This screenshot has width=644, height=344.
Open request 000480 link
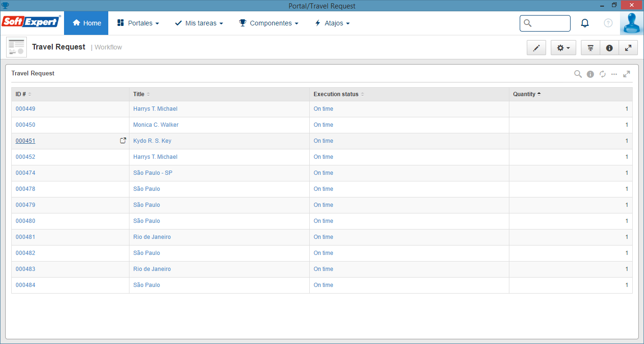click(25, 221)
